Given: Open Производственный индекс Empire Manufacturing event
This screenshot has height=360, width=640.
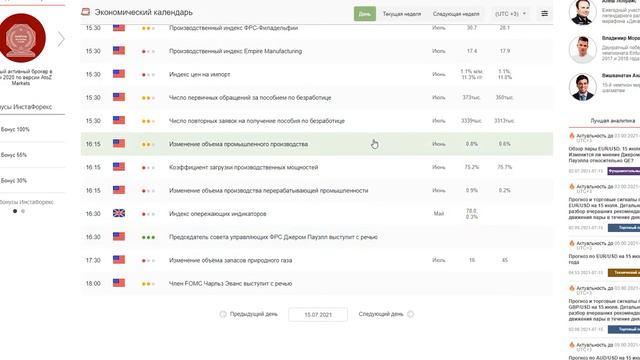Looking at the screenshot, I should pos(236,51).
